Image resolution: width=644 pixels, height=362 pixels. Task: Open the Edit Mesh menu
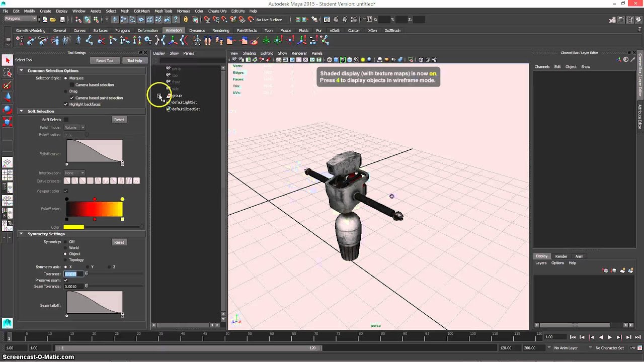coord(142,11)
